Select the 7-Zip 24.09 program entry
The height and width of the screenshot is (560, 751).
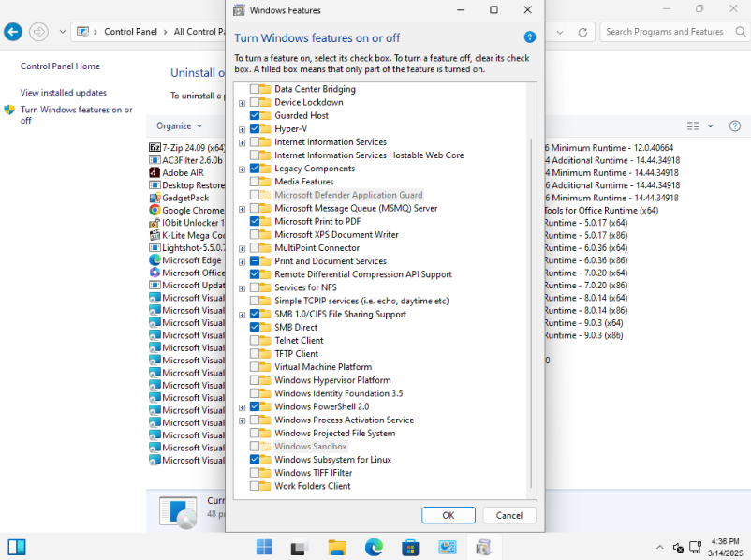(x=187, y=148)
